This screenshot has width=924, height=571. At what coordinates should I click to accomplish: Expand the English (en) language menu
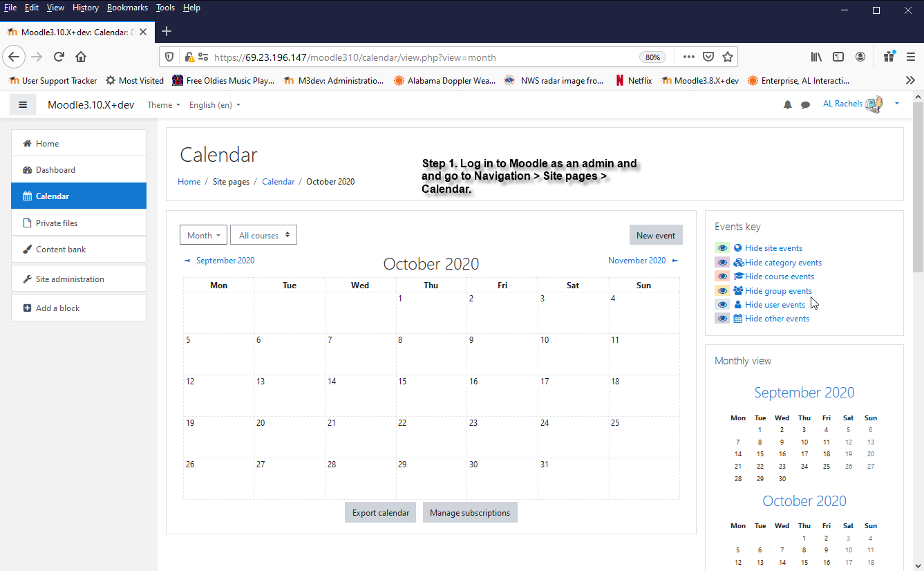215,105
